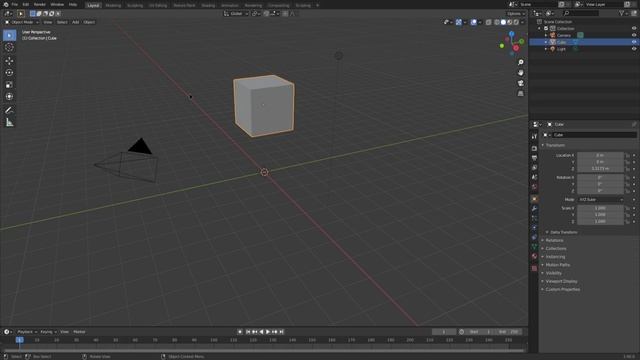Viewport: 640px width, 360px height.
Task: Open the Render menu
Action: [40, 4]
